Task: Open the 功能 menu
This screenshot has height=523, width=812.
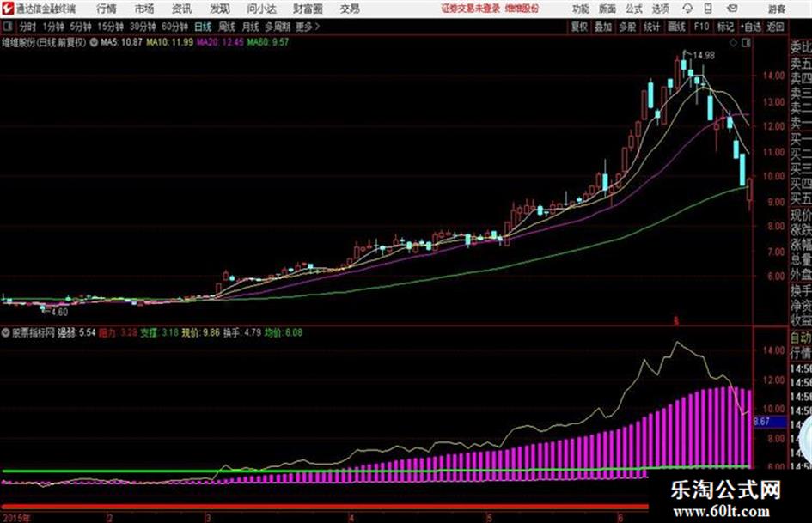Action: click(x=581, y=9)
